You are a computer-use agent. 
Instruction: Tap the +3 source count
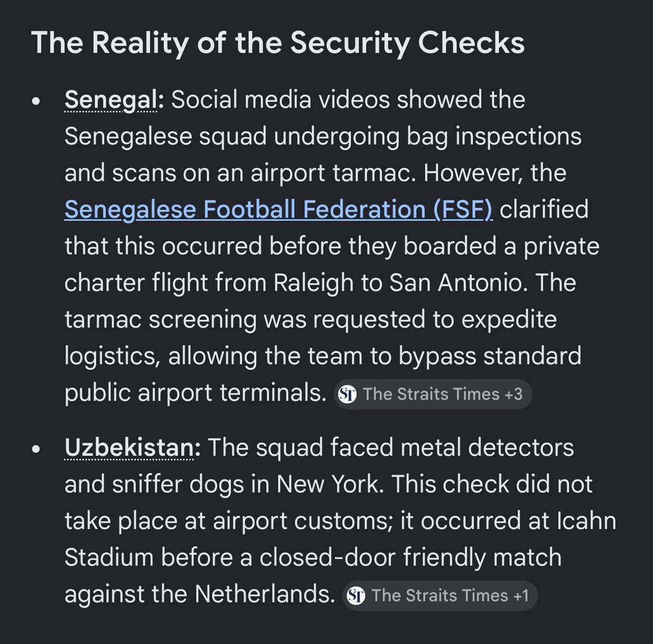514,394
